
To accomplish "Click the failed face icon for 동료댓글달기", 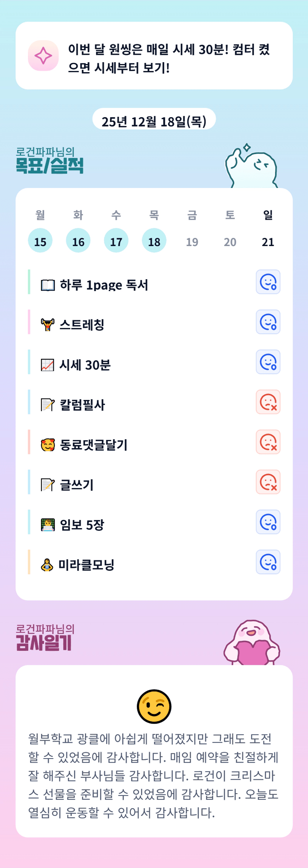I will click(x=268, y=442).
